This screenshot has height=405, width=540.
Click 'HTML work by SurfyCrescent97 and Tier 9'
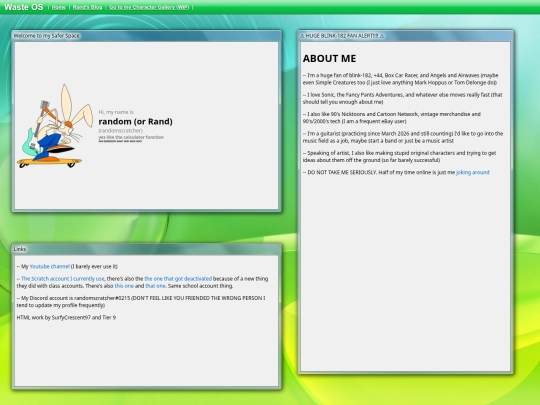click(x=66, y=318)
